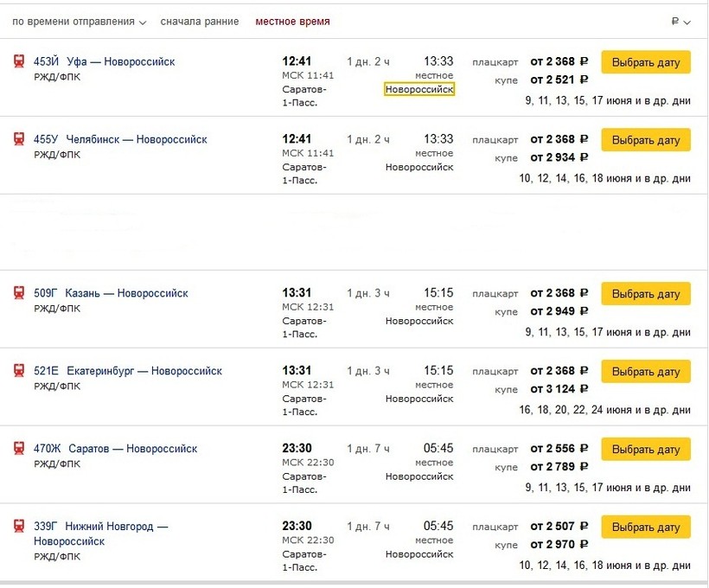Screen dimensions: 709x588
Task: Click the train icon beside 453Й Уфа
Action: [19, 62]
